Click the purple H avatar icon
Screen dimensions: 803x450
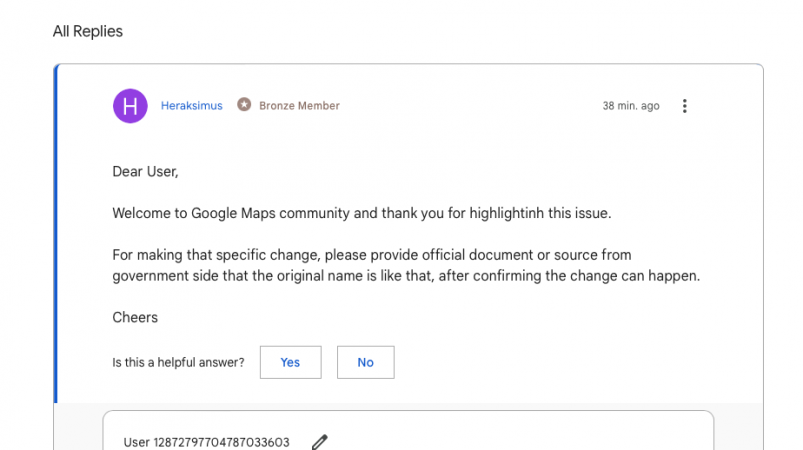pos(130,106)
